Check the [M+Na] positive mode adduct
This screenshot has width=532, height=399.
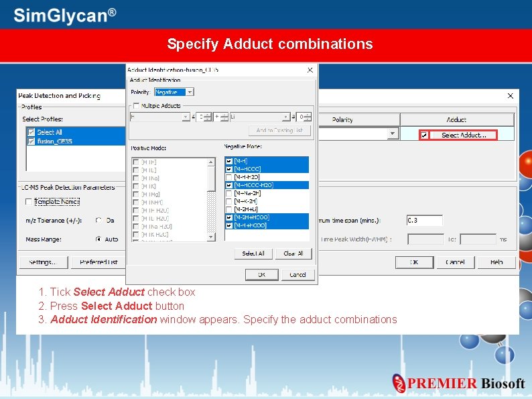136,178
